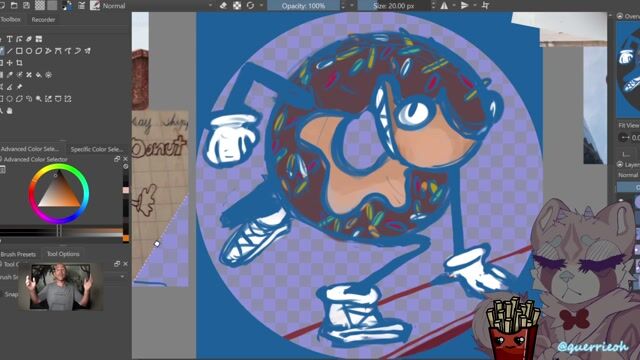The image size is (640, 360).
Task: Switch to the Recorder tab
Action: [x=43, y=20]
